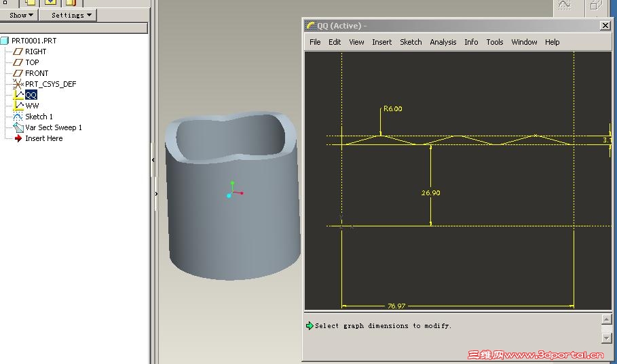The width and height of the screenshot is (617, 364).
Task: Open the File menu in QQ window
Action: (x=315, y=42)
